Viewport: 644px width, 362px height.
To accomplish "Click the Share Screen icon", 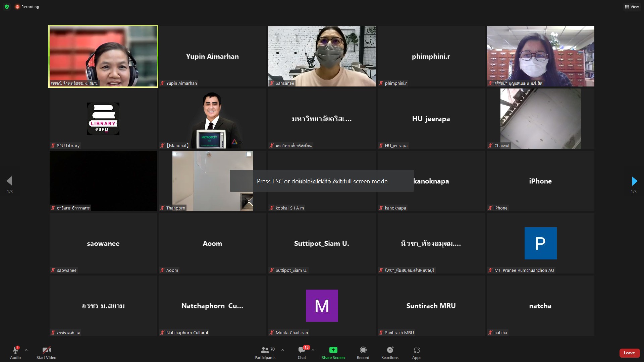I will [x=333, y=350].
